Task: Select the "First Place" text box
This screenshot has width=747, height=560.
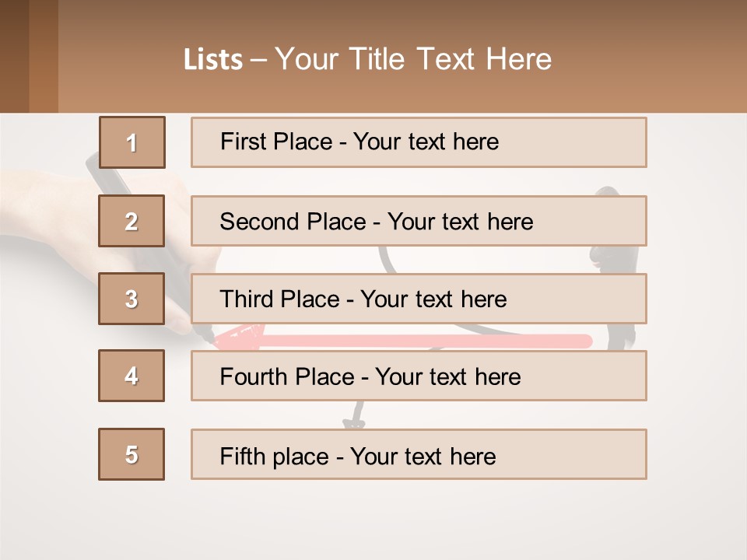Action: (x=419, y=142)
